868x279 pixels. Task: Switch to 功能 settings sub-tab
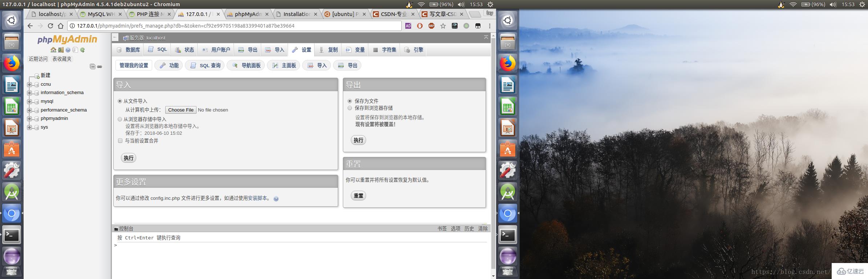pos(169,65)
